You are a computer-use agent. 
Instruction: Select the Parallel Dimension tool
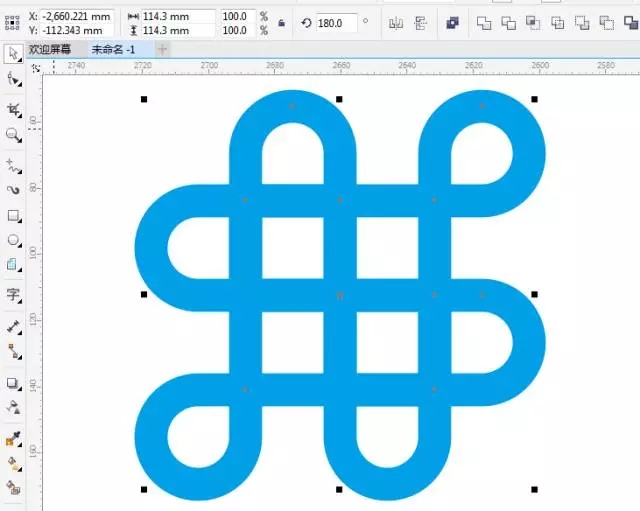13,327
